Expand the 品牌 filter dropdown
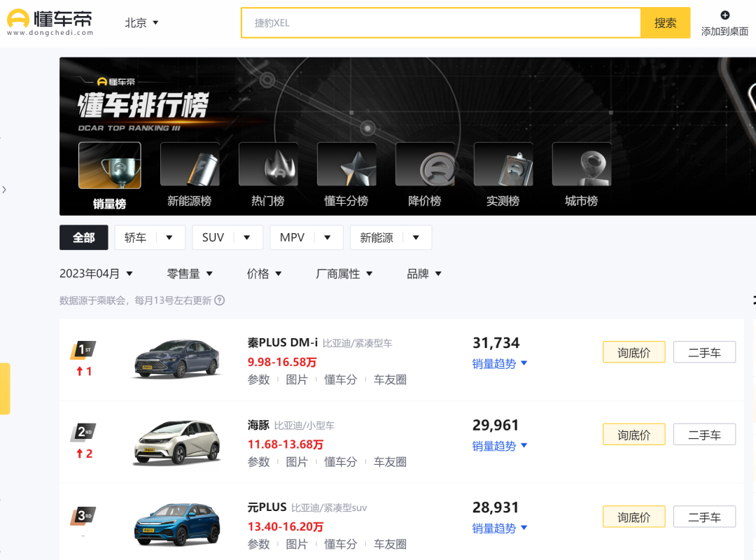 tap(424, 274)
